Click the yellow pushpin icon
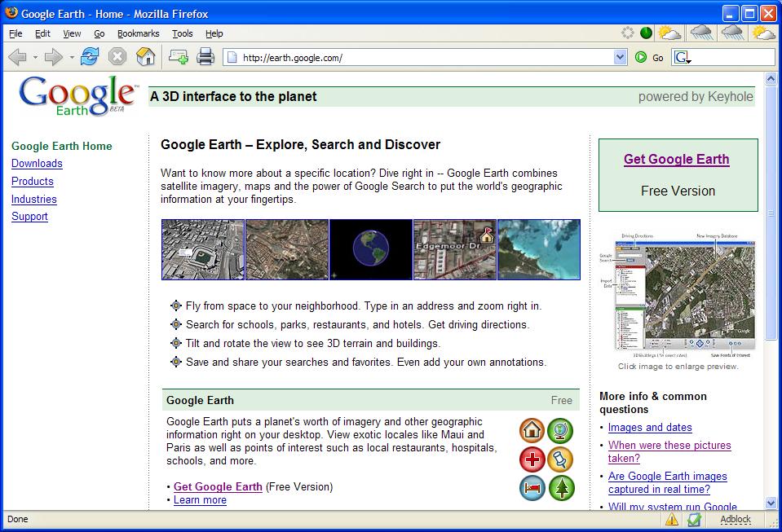The height and width of the screenshot is (532, 782). 560,459
